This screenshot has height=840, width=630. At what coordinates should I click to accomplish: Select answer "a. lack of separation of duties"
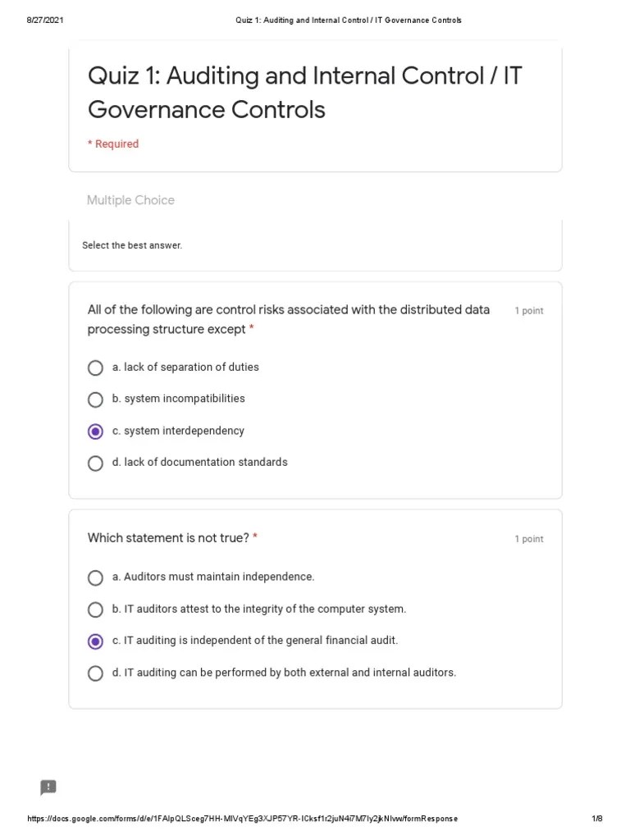click(95, 367)
